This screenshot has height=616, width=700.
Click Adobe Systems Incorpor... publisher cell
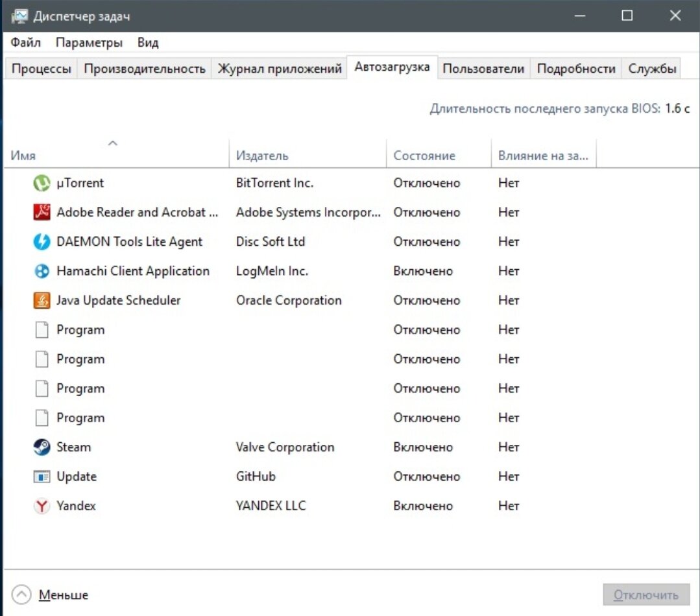308,212
